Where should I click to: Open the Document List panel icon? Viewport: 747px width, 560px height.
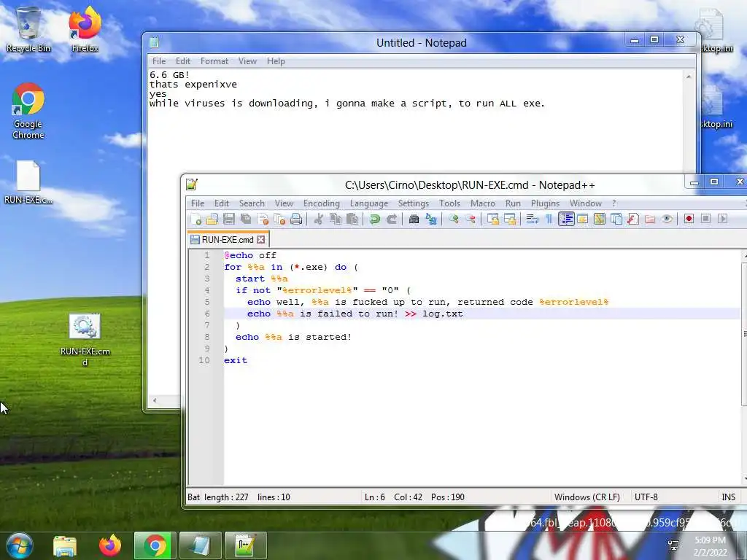point(616,219)
